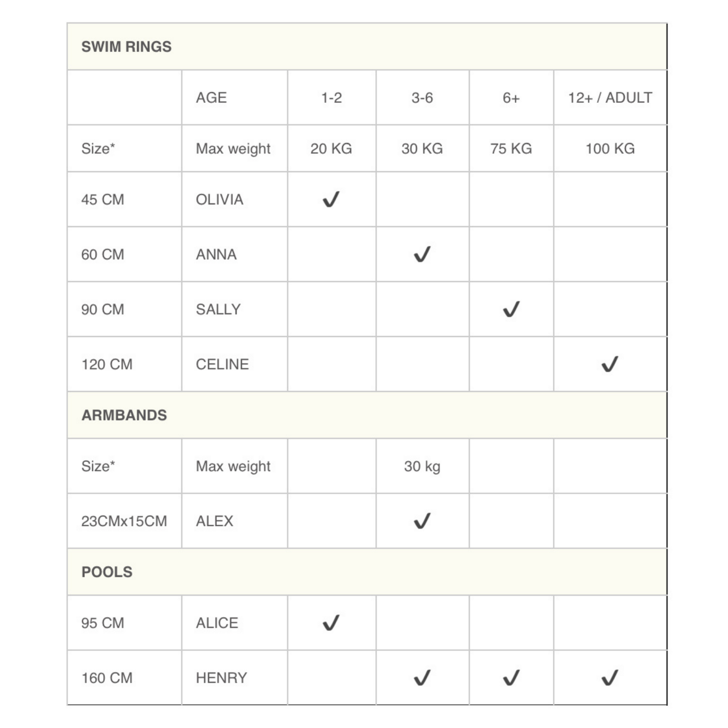Click the checkmark in the ALICE pool row

331,623
